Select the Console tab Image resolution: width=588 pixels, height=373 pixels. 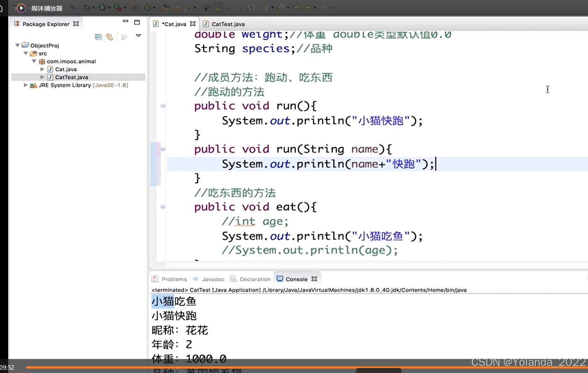[296, 279]
